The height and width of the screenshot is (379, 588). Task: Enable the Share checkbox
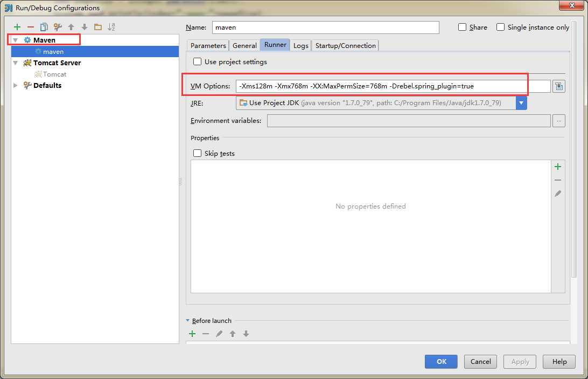463,27
